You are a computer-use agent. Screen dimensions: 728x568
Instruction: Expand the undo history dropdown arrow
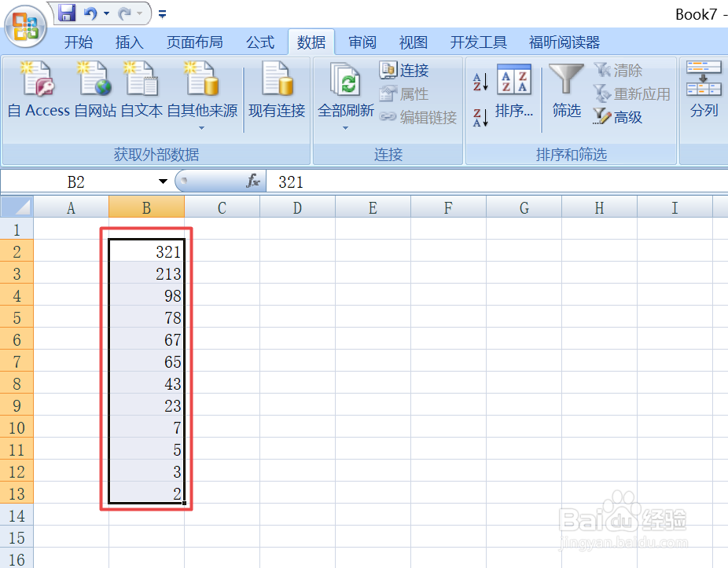106,13
